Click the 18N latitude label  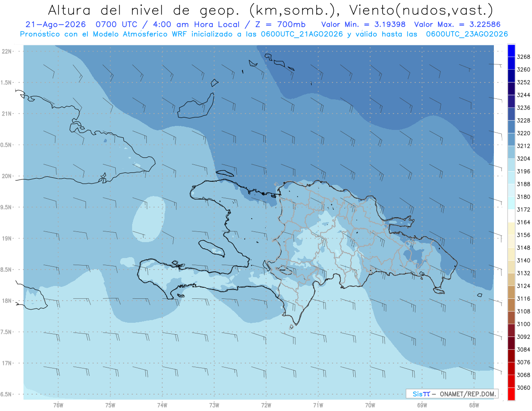click(x=7, y=301)
